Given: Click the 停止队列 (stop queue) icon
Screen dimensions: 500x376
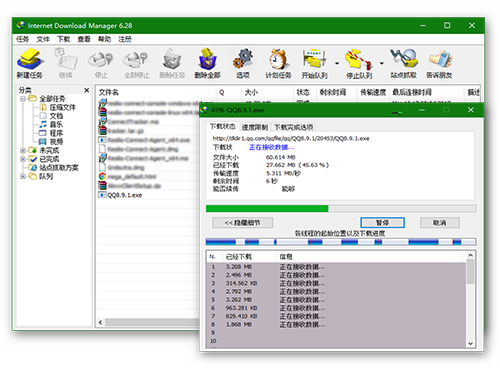Looking at the screenshot, I should (x=359, y=63).
